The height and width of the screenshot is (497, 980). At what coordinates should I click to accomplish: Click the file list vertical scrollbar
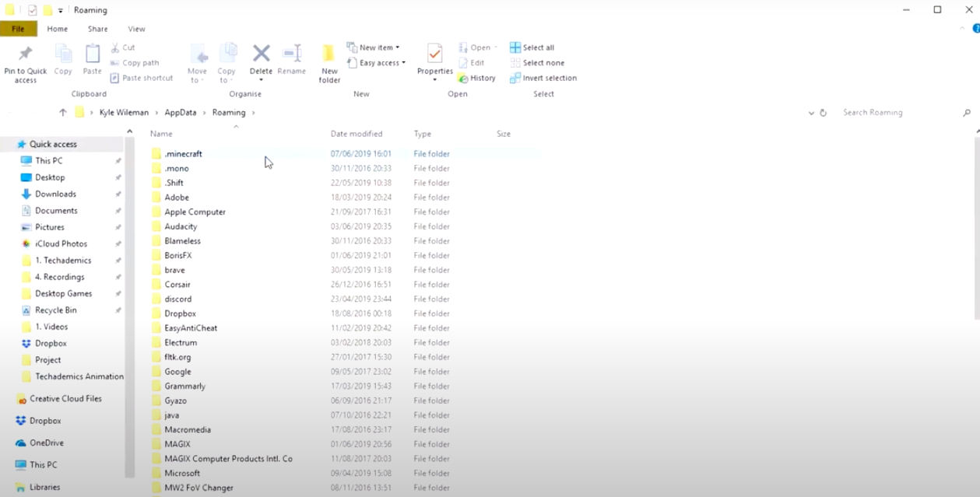point(977,228)
